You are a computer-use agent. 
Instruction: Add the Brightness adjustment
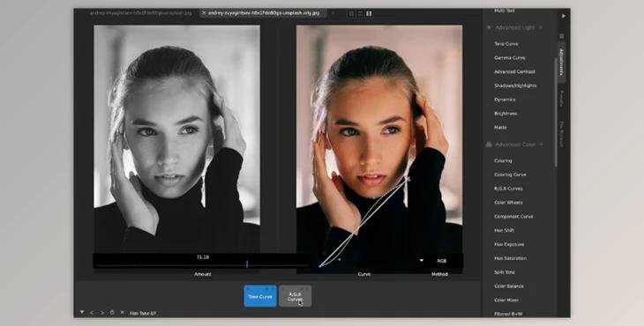point(505,114)
